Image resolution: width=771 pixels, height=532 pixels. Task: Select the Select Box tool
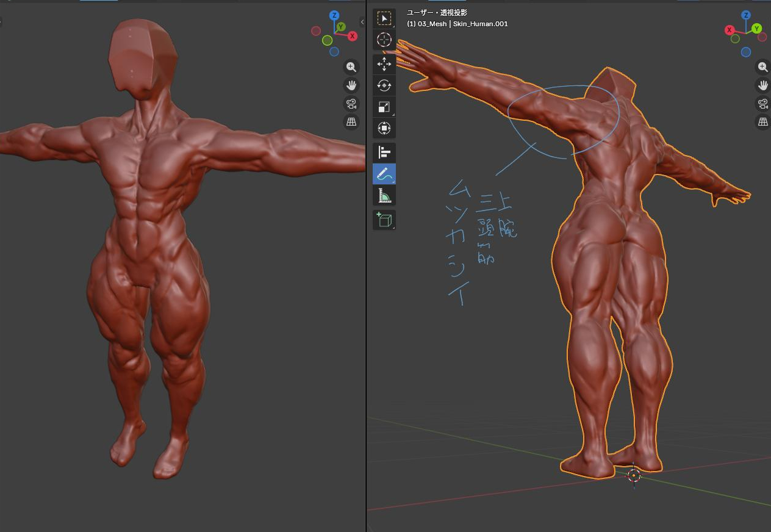coord(384,18)
